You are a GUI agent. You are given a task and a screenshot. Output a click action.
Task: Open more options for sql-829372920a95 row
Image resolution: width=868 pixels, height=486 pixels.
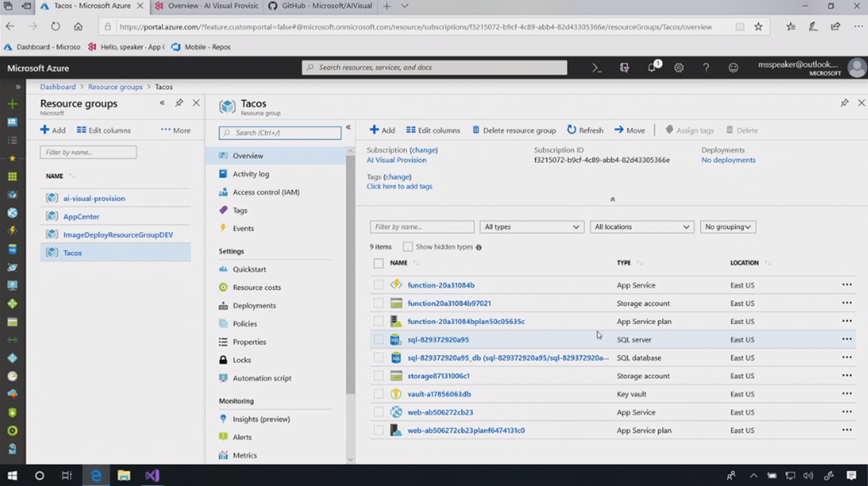click(x=847, y=339)
